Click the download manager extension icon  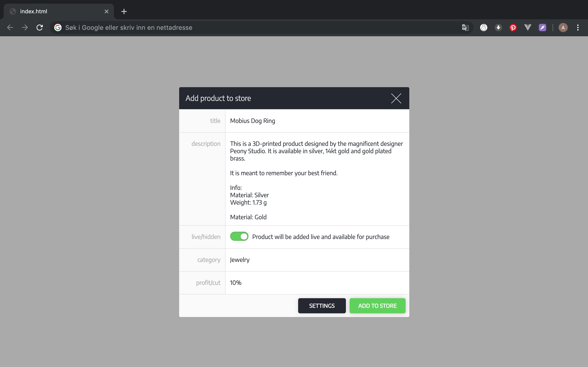[x=498, y=28]
